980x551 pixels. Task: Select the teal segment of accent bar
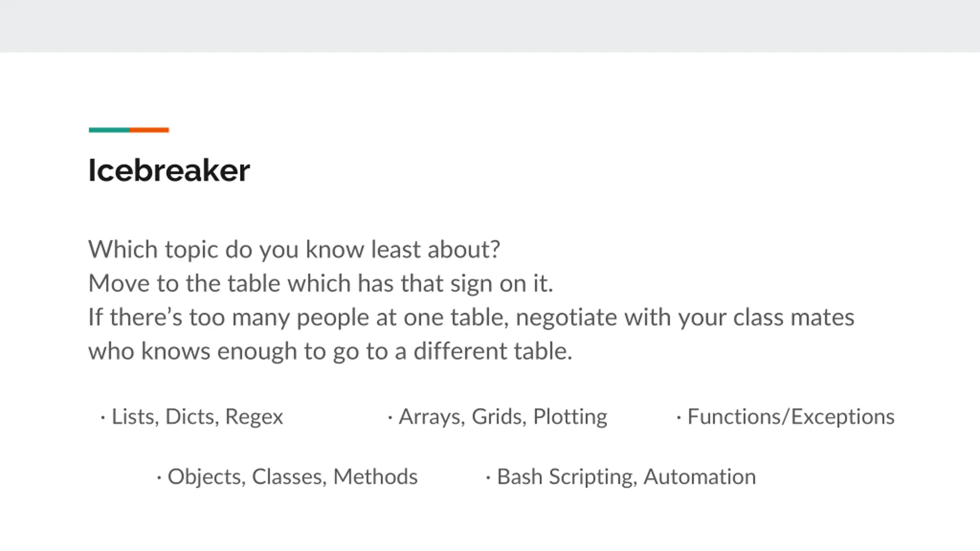tap(109, 130)
